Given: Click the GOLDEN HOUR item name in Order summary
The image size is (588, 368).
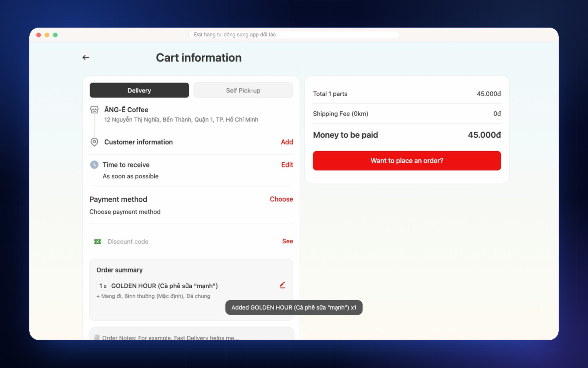Looking at the screenshot, I should tap(164, 286).
